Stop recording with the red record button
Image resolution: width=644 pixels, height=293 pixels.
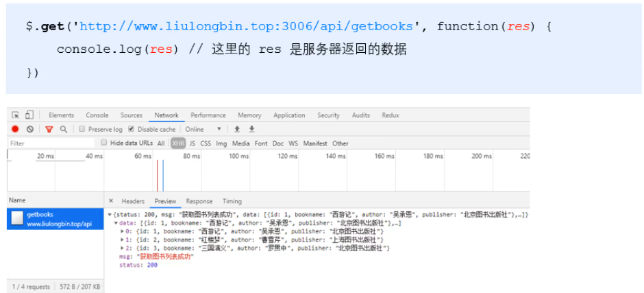tap(15, 129)
